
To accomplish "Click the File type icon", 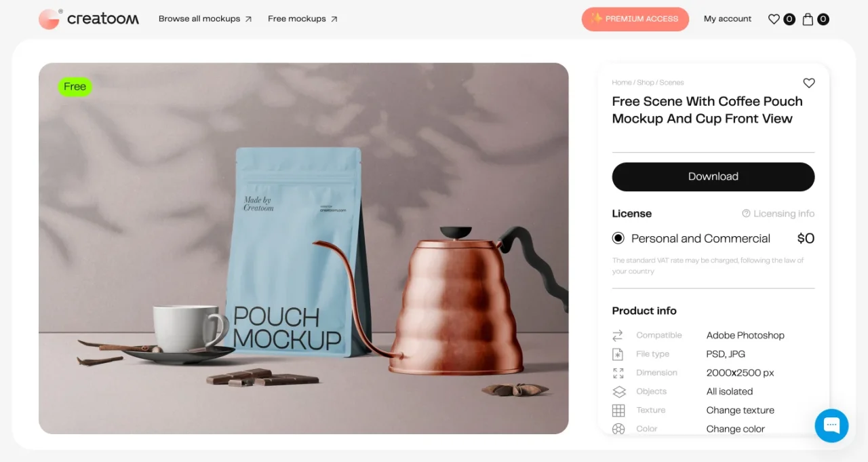I will [618, 354].
